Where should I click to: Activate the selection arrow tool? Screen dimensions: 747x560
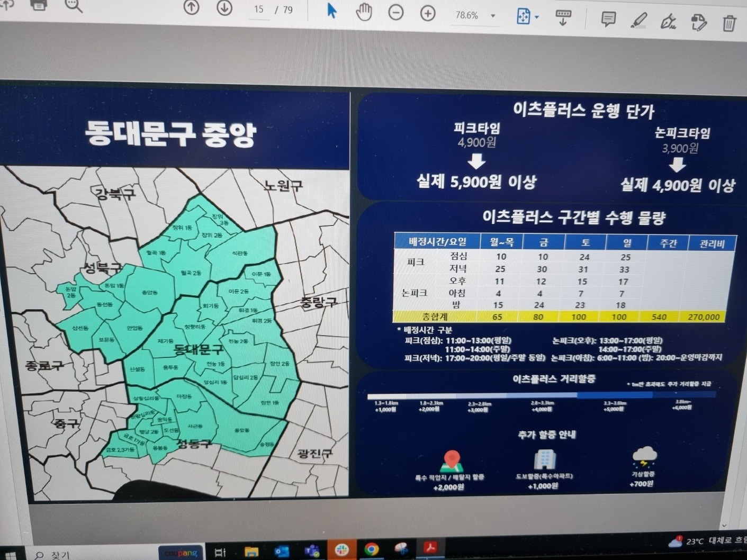tap(331, 10)
